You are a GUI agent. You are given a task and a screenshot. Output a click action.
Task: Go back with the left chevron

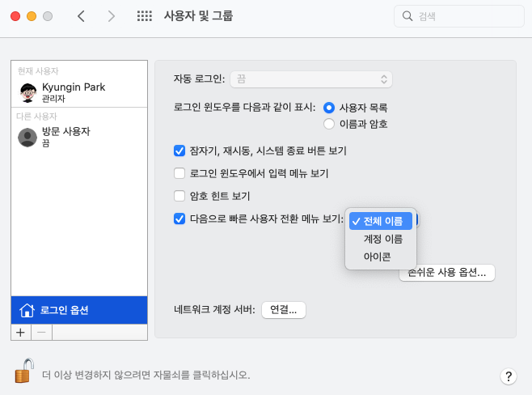tap(81, 16)
